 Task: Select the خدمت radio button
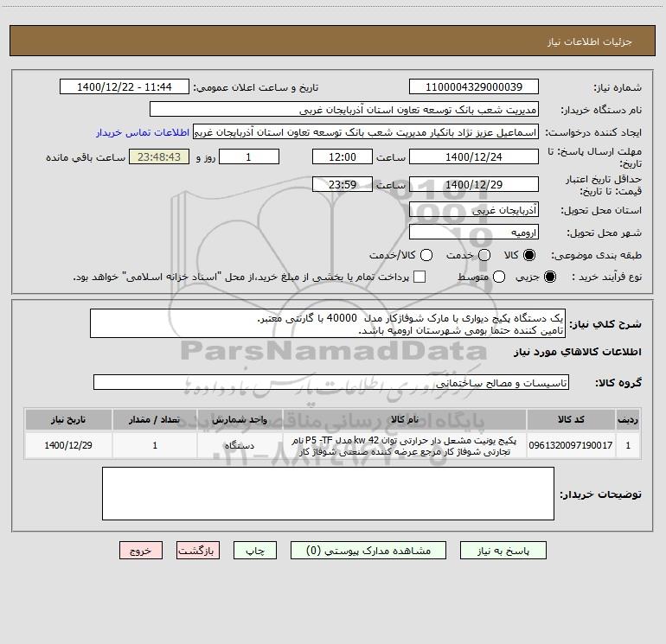click(x=484, y=255)
